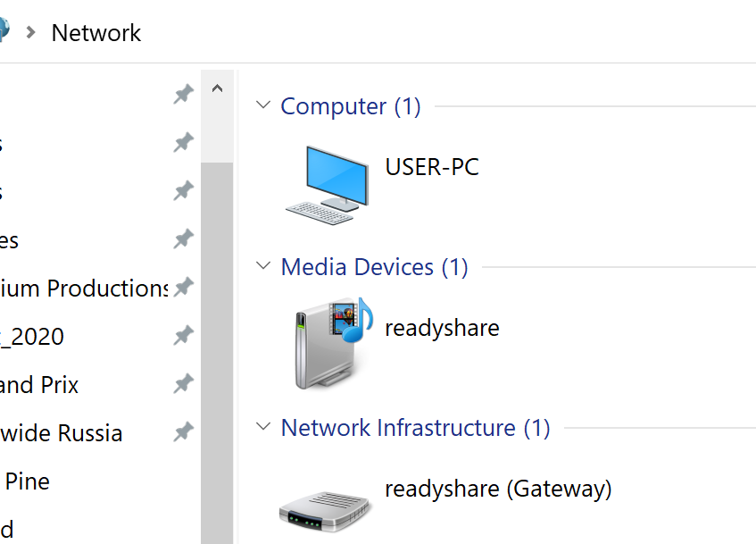Click the Network breadcrumb in address bar

pyautogui.click(x=96, y=33)
